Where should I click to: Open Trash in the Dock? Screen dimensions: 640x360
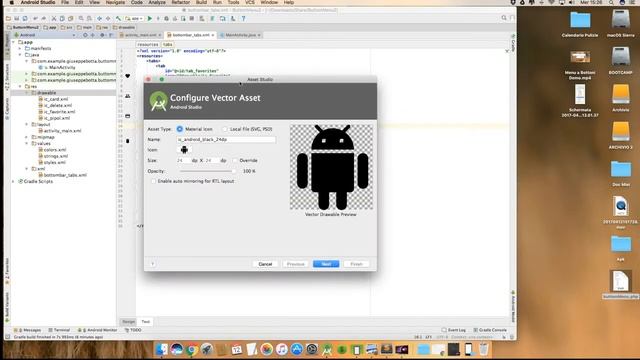click(484, 349)
